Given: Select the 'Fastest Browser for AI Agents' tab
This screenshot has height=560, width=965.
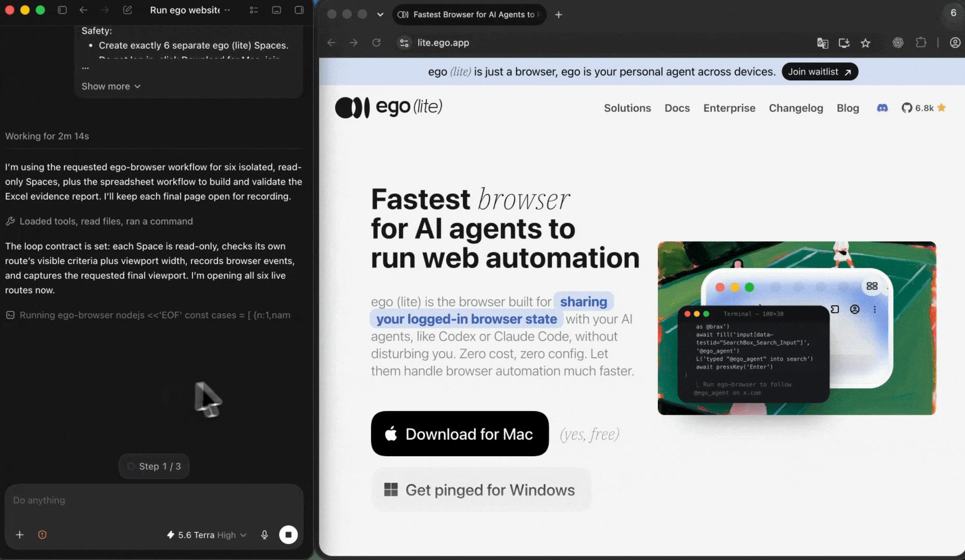Looking at the screenshot, I should pyautogui.click(x=469, y=15).
